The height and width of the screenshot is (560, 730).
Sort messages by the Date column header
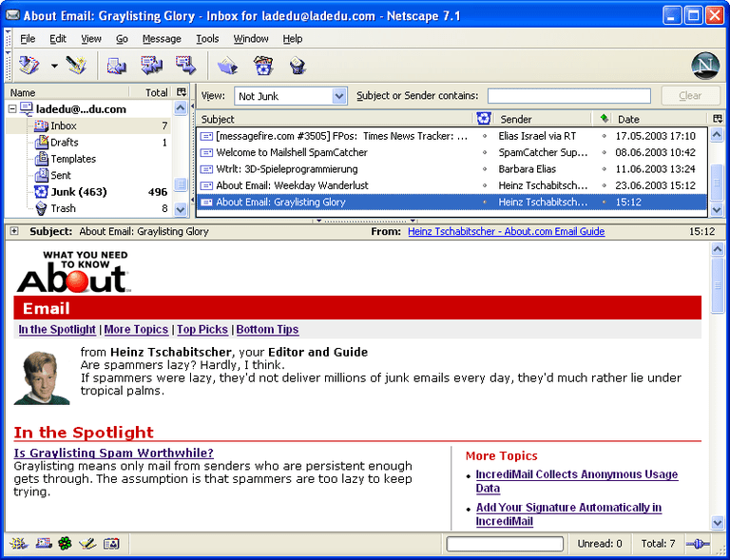click(662, 119)
